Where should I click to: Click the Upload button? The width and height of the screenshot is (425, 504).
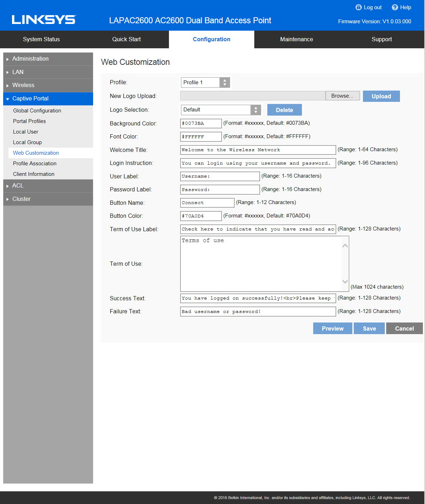[381, 96]
